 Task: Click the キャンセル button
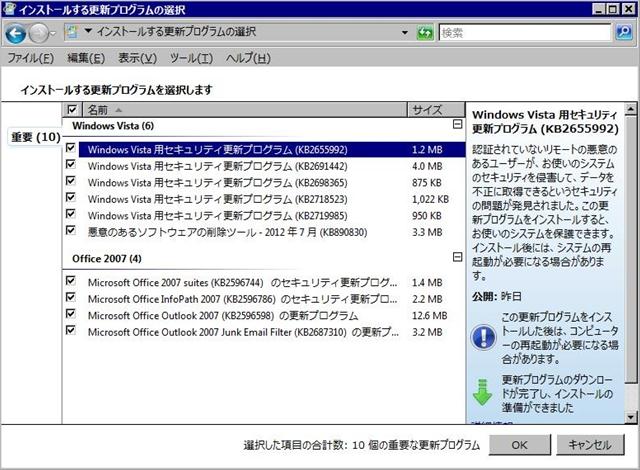coord(590,445)
